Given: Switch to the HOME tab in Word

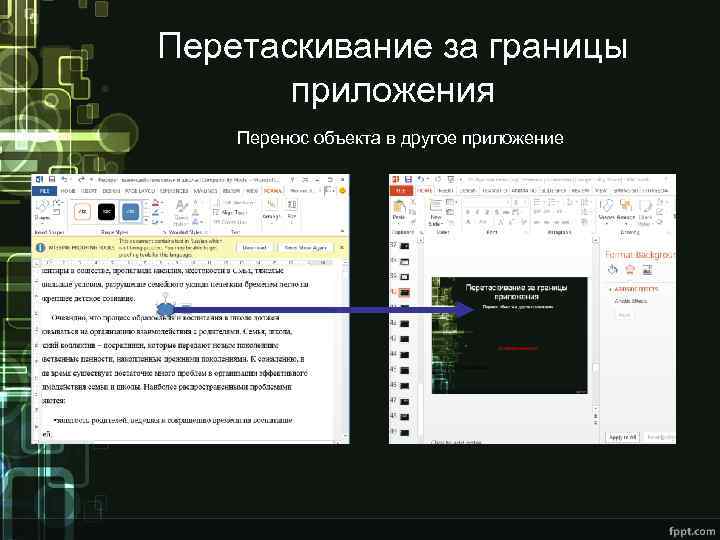Looking at the screenshot, I should point(68,191).
